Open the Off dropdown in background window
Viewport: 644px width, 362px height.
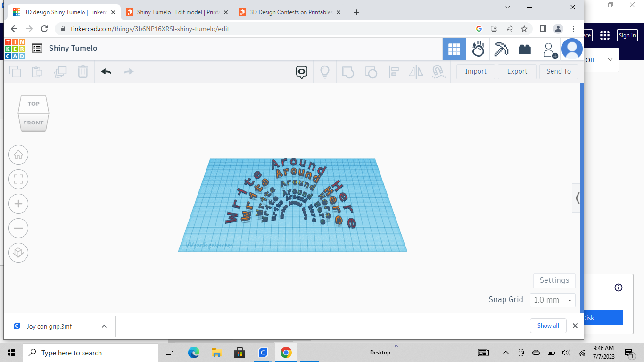pyautogui.click(x=602, y=60)
